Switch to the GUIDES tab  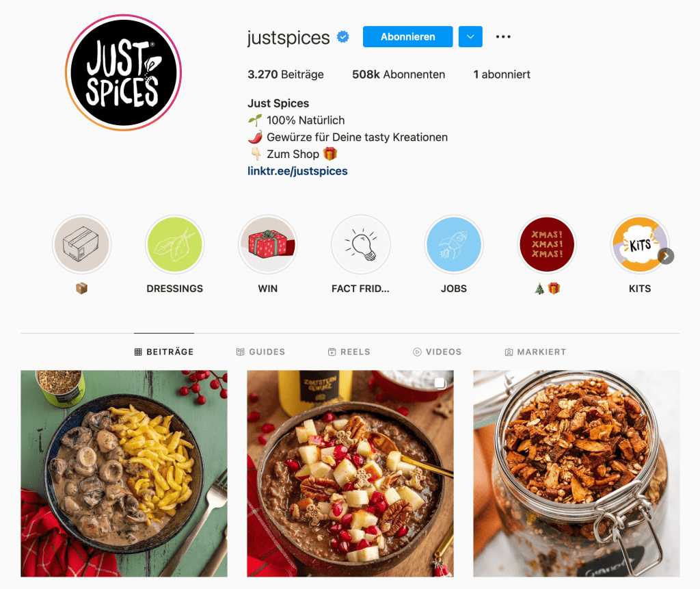[260, 352]
